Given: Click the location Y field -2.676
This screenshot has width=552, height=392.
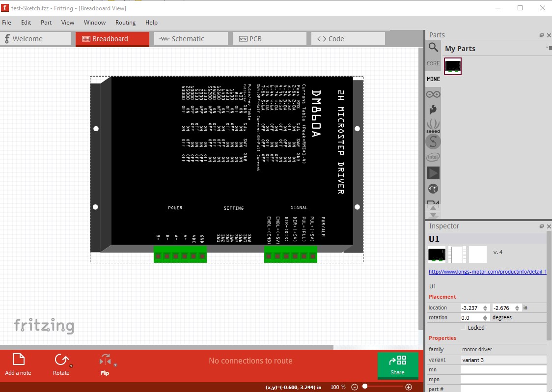Looking at the screenshot, I should 503,308.
